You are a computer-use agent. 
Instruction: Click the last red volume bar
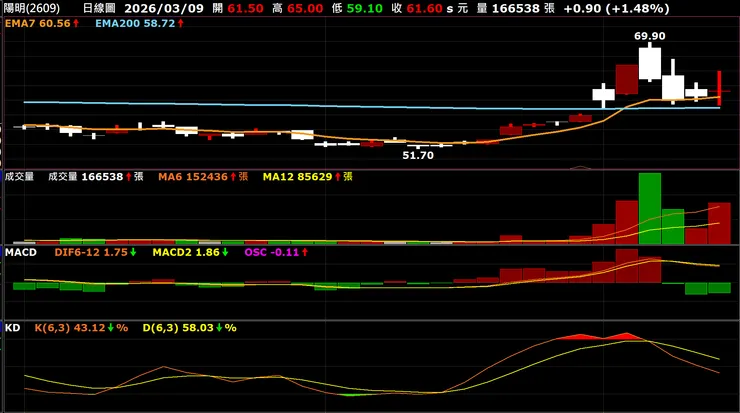point(719,223)
